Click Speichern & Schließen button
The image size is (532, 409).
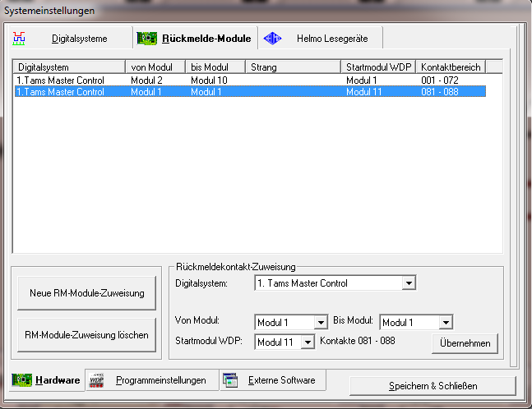click(x=433, y=386)
